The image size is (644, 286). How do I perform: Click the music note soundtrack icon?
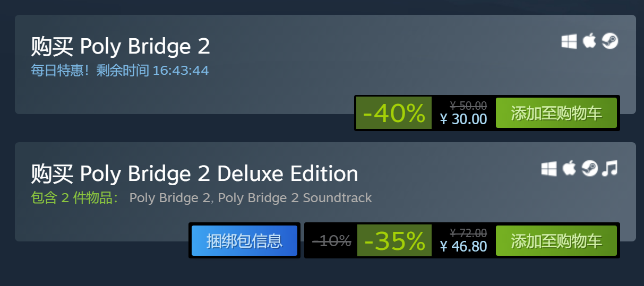[x=610, y=169]
